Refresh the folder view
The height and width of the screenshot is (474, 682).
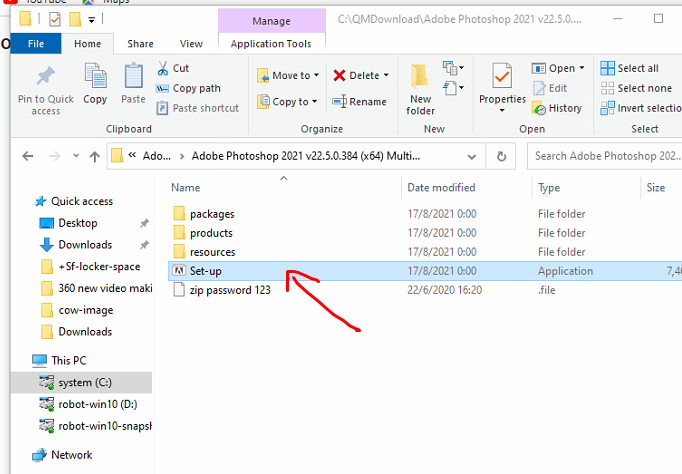[501, 157]
